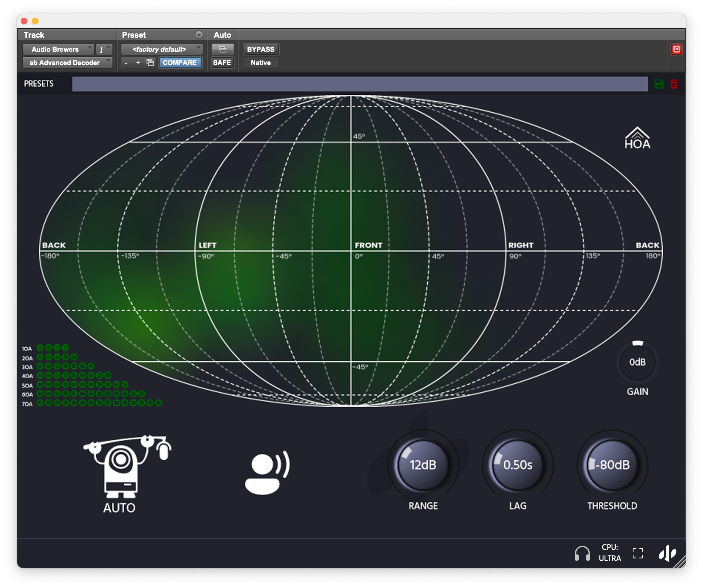
Task: Select next preset with plus button
Action: [x=138, y=62]
